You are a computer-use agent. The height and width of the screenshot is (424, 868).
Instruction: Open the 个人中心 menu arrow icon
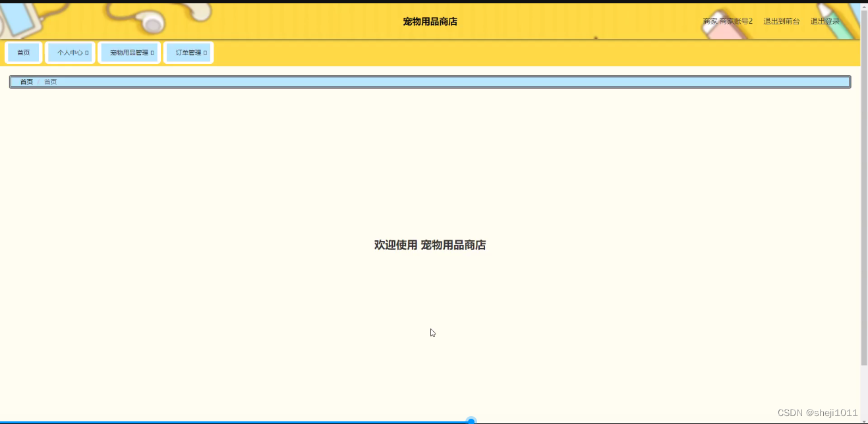[x=88, y=52]
